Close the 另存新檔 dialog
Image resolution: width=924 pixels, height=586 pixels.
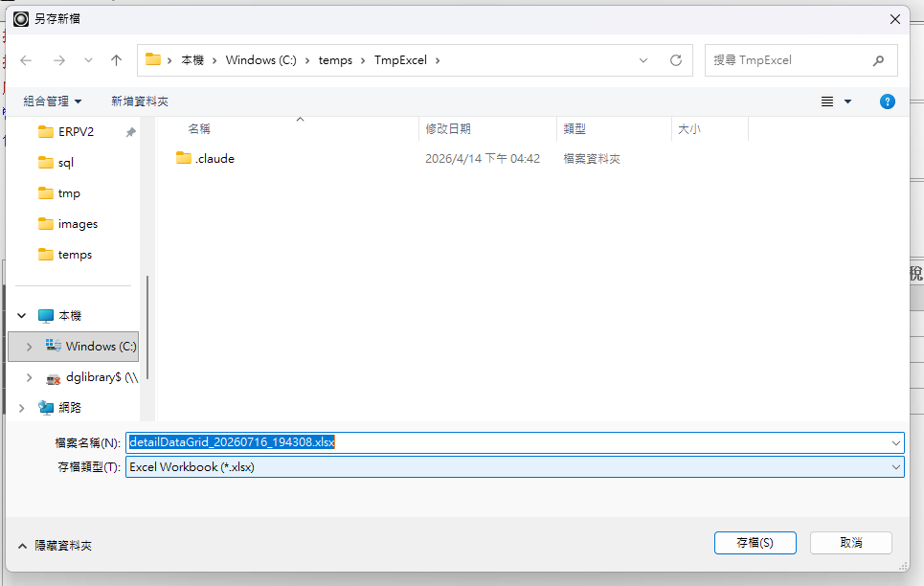coord(895,19)
